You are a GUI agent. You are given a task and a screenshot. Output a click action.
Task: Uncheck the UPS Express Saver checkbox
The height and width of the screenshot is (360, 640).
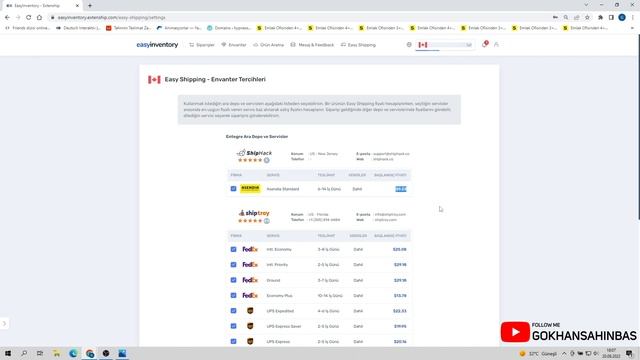[x=233, y=326]
